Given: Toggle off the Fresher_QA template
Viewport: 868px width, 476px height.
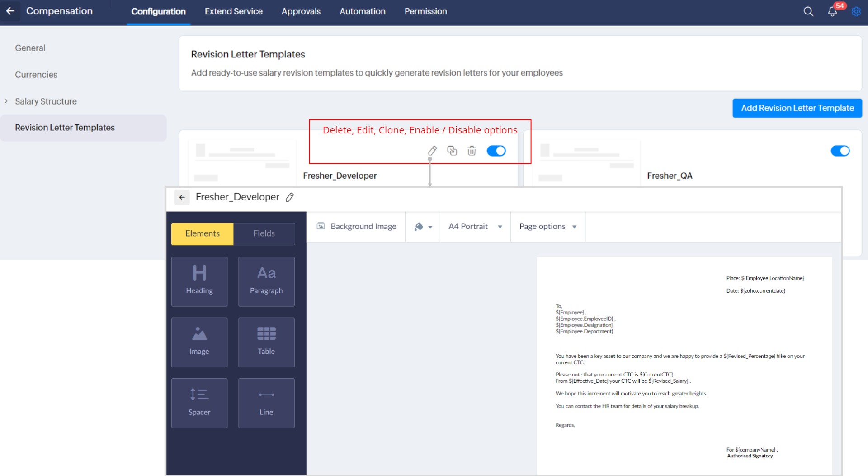Looking at the screenshot, I should coord(840,151).
